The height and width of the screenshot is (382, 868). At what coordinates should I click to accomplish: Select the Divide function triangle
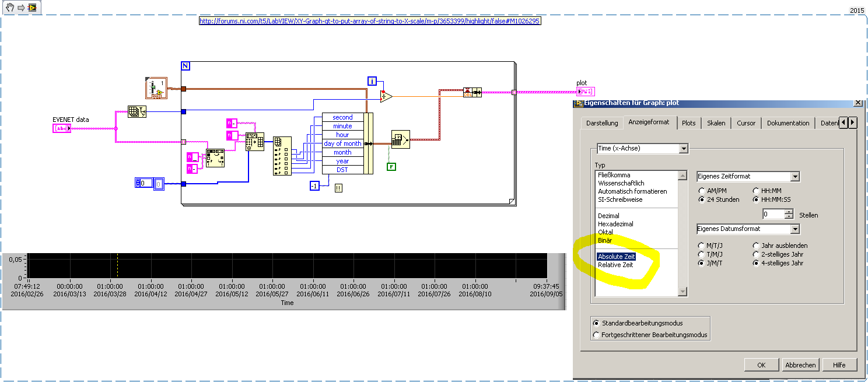(x=386, y=96)
